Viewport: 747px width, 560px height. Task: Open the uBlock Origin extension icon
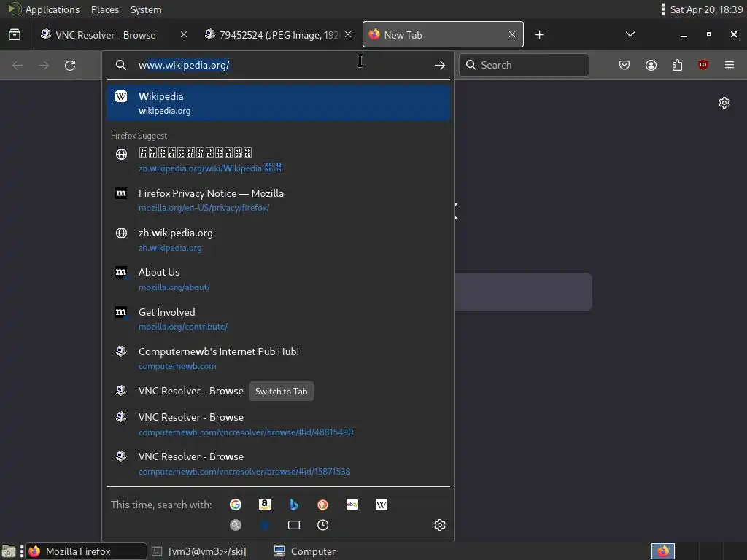pyautogui.click(x=703, y=65)
